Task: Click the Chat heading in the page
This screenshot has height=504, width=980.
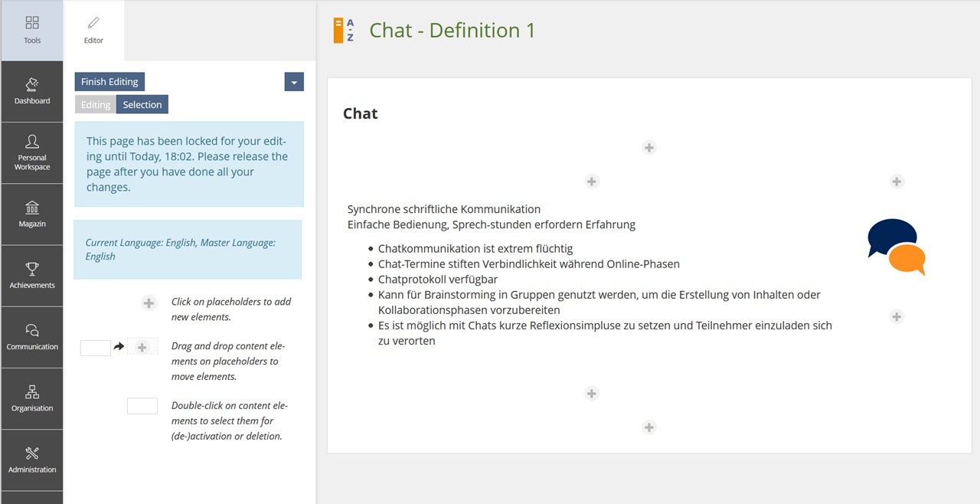Action: (361, 113)
